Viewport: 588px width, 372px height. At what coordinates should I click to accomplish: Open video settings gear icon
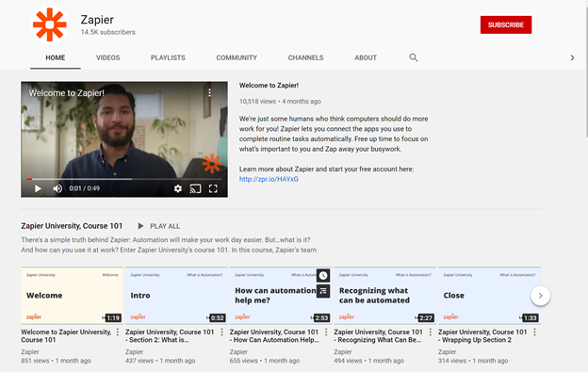[178, 188]
